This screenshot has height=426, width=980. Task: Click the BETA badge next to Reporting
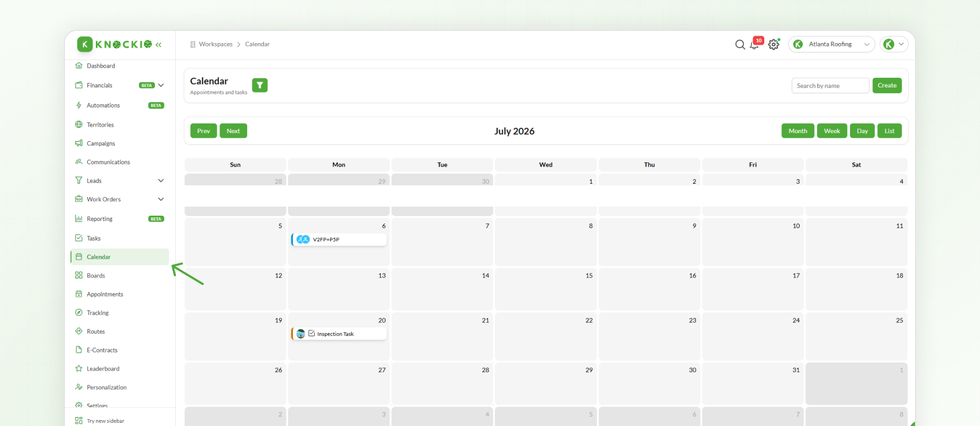pyautogui.click(x=156, y=219)
